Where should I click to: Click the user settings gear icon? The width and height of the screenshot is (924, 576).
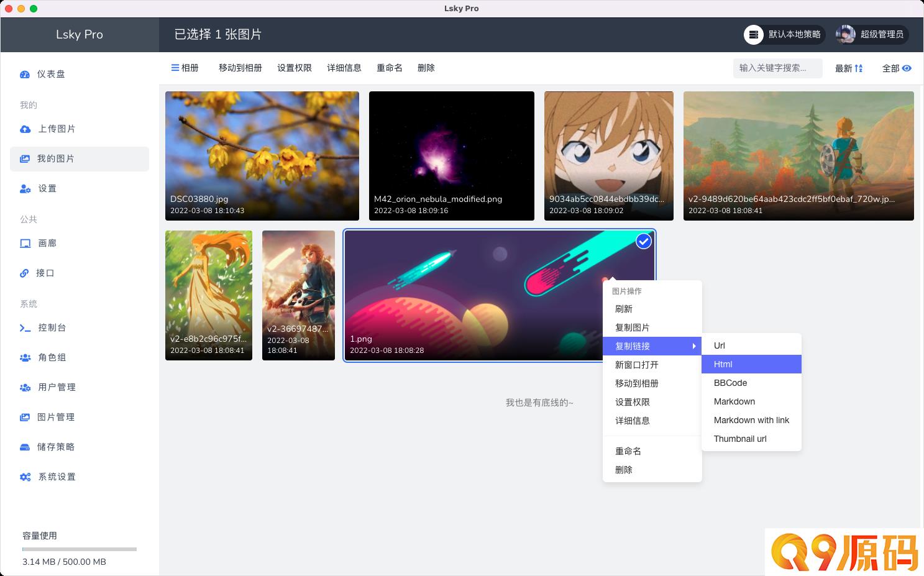point(25,189)
